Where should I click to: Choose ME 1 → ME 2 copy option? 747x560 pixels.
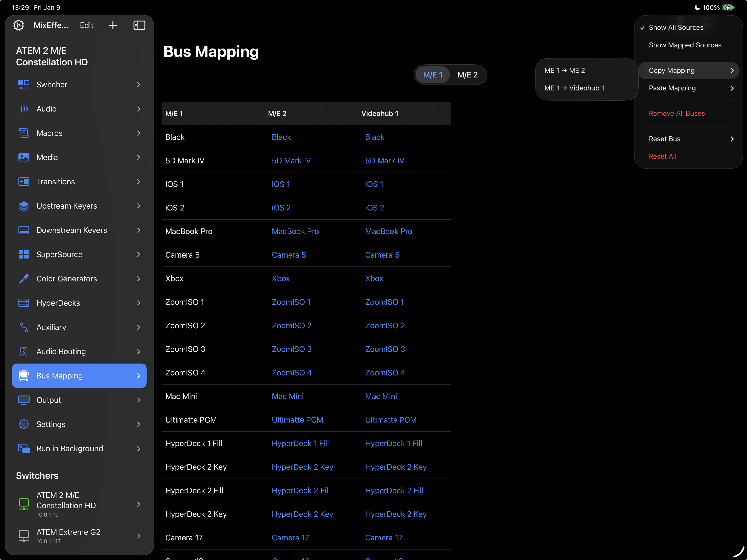pyautogui.click(x=565, y=70)
